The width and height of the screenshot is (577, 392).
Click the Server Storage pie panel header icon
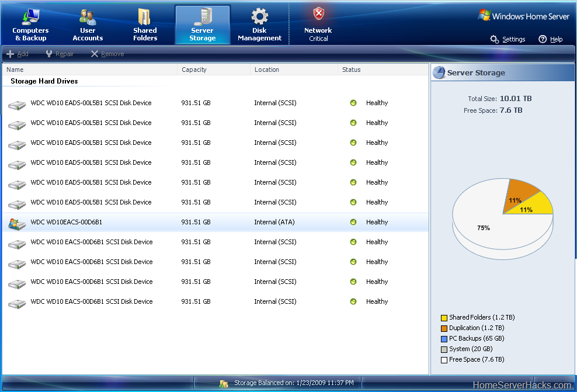click(439, 72)
